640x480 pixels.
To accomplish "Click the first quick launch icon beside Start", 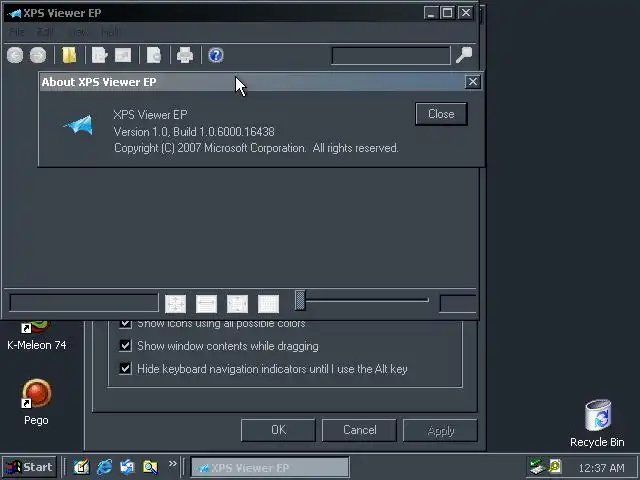I will click(x=81, y=467).
